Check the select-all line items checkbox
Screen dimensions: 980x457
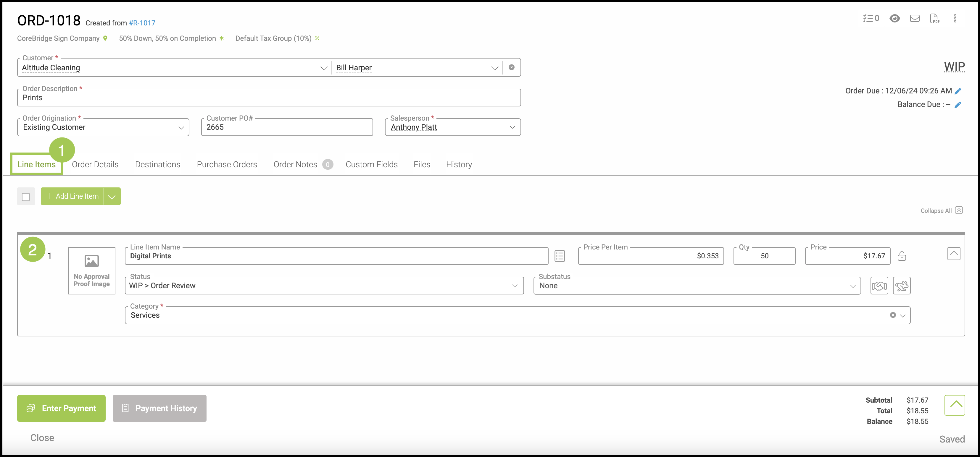[x=26, y=197]
